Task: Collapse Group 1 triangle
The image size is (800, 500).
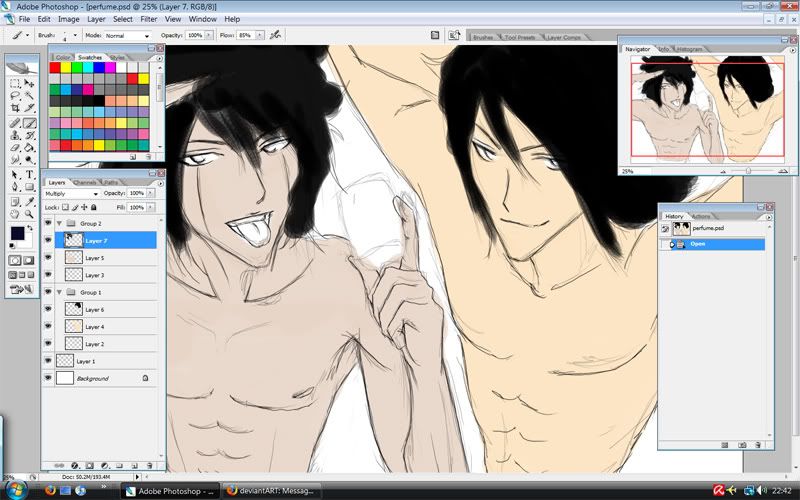Action: tap(59, 292)
